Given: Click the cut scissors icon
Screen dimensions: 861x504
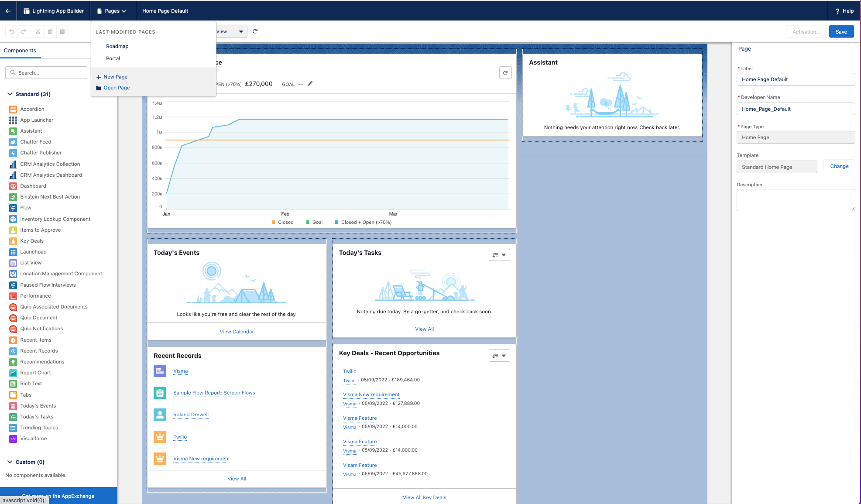Looking at the screenshot, I should pos(38,31).
